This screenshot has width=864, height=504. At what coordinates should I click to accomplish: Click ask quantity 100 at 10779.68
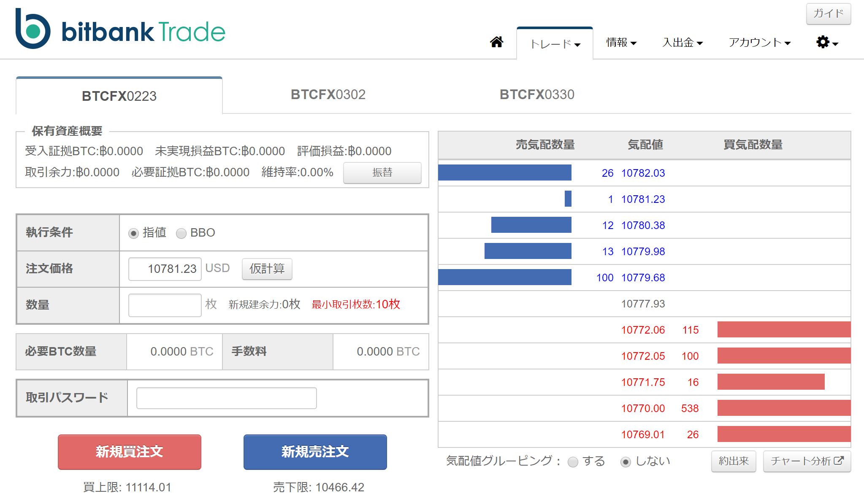pos(605,278)
